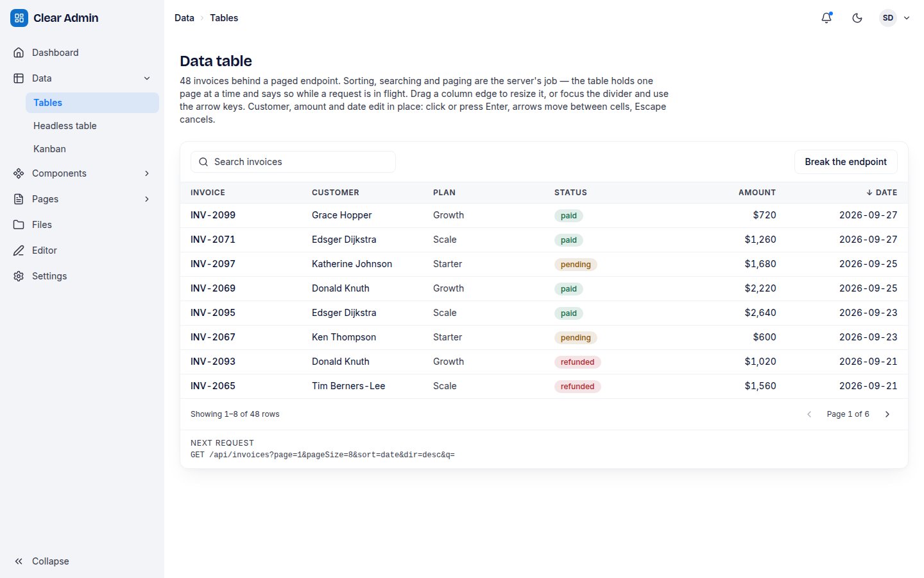Click the Settings gear icon

coord(19,276)
